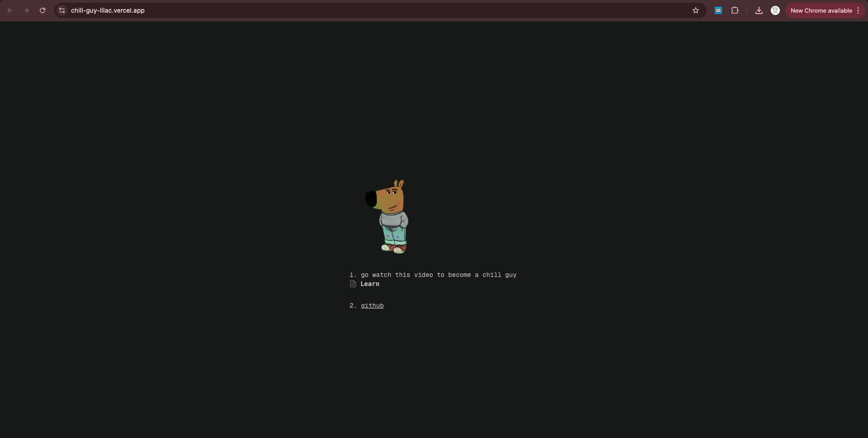This screenshot has width=868, height=438.
Task: Click text 'go watch this video to become a chill guy'
Action: pos(439,275)
